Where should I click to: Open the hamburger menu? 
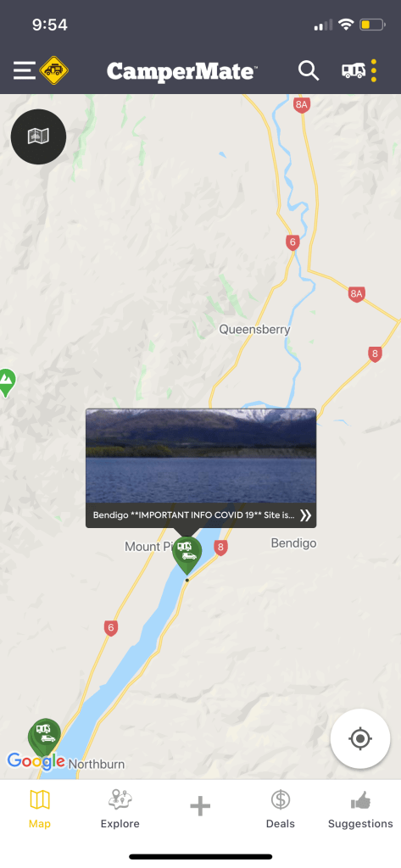25,70
